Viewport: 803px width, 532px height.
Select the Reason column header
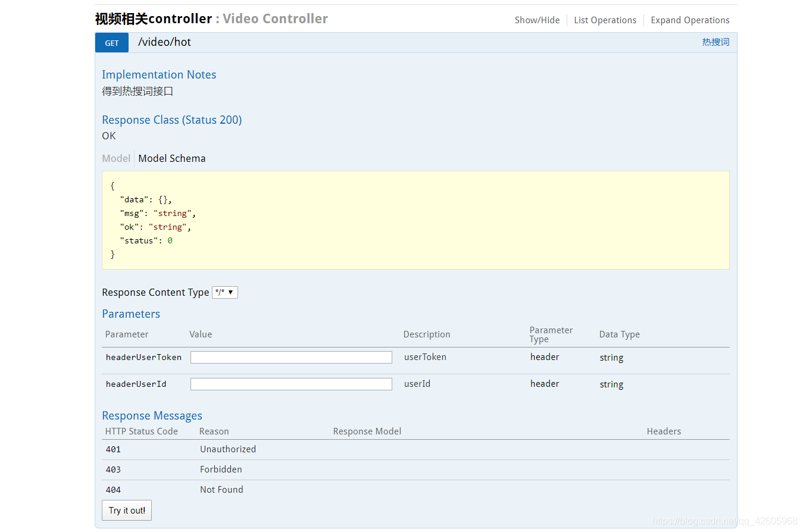[x=214, y=431]
